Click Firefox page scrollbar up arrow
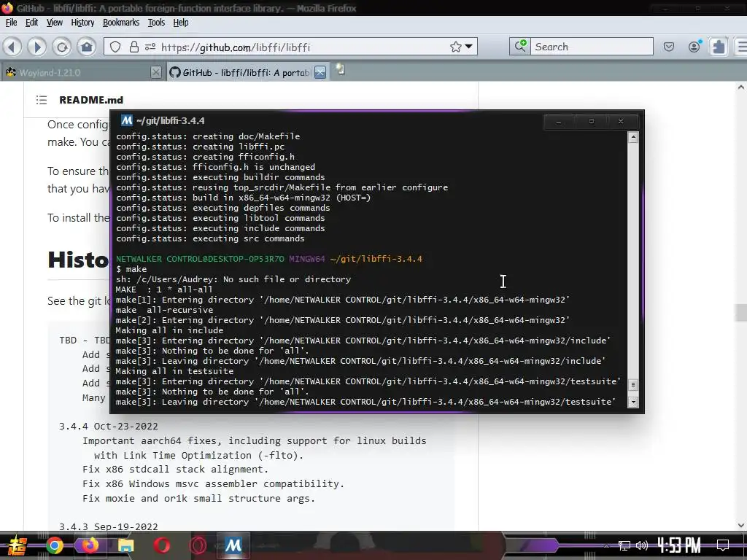Screen dimensions: 747x560 [x=741, y=87]
